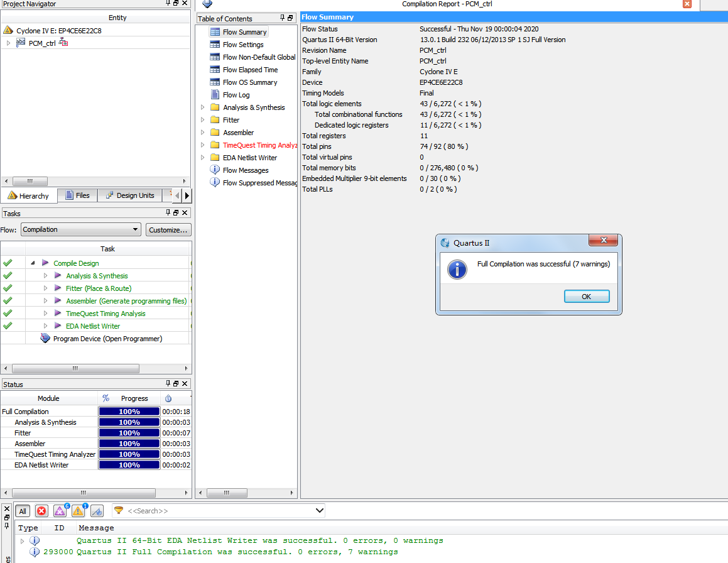Expand the Fitter folder in Table of Contents
This screenshot has height=563, width=728.
(x=202, y=120)
